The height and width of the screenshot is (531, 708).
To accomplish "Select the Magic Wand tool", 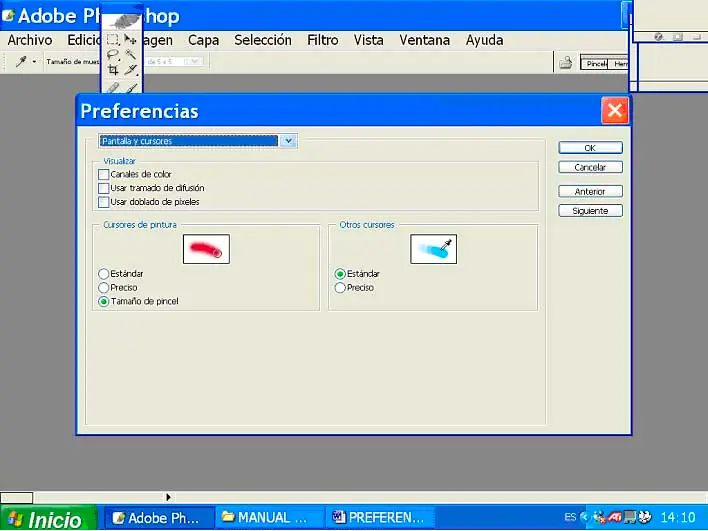I will coord(130,55).
